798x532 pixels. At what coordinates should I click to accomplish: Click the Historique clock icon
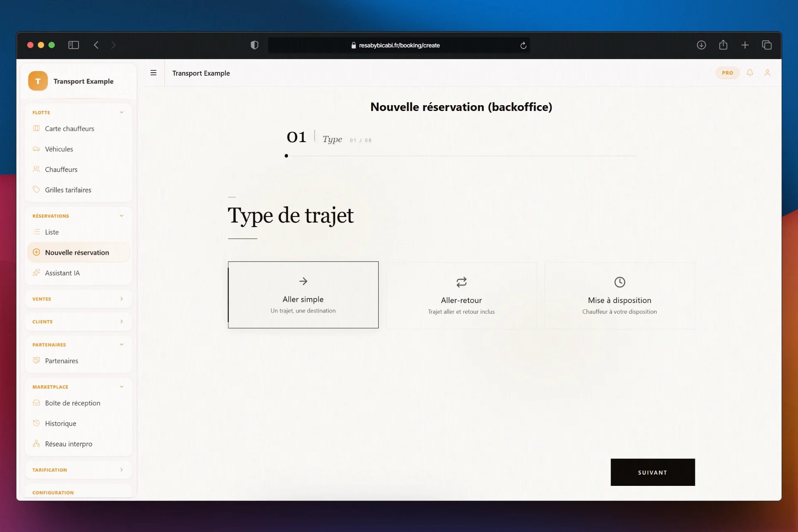(x=37, y=423)
